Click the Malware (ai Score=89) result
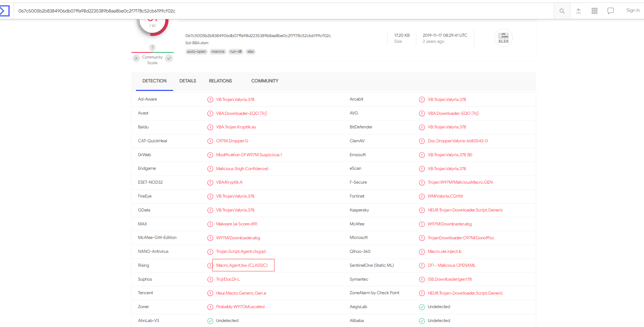 pyautogui.click(x=237, y=224)
